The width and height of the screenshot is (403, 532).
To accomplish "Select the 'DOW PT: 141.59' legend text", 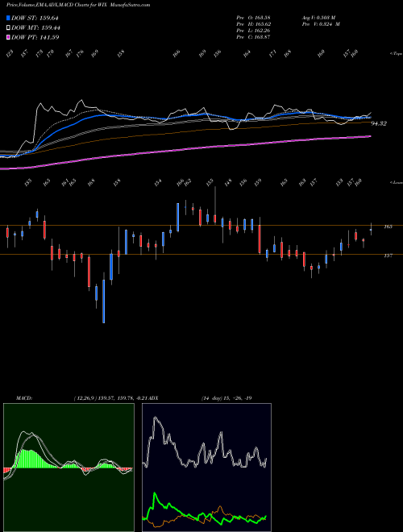I will tap(35, 37).
